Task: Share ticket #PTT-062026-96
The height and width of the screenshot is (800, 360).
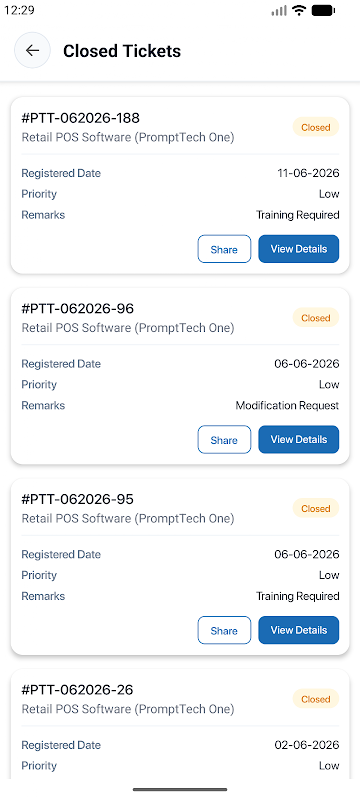Action: [224, 440]
